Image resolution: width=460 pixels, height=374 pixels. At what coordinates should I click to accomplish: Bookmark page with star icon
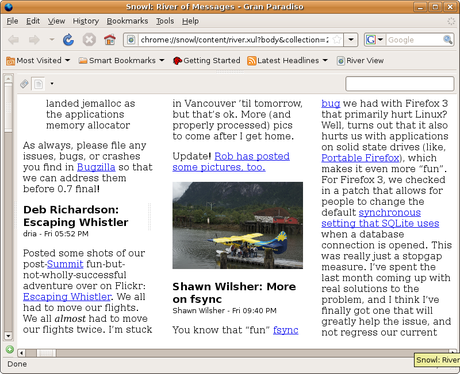(x=337, y=40)
